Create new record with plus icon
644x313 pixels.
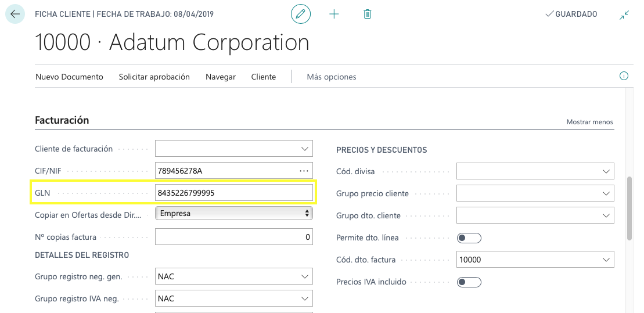334,14
